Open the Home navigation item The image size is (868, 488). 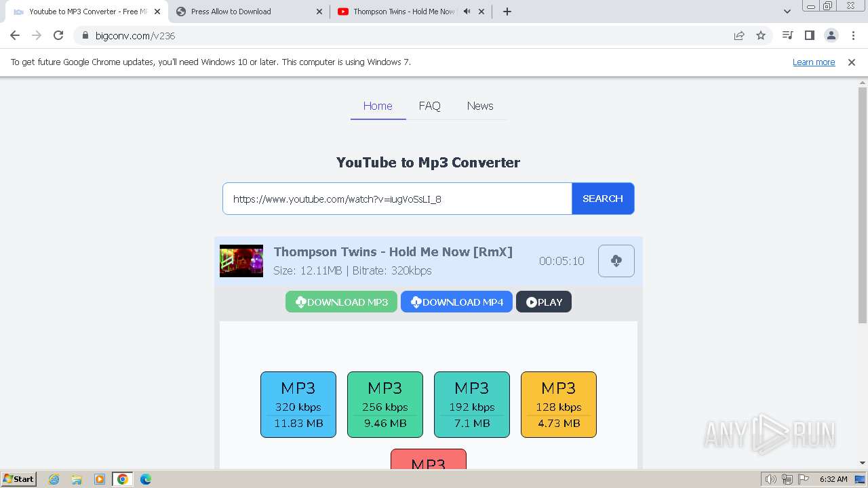pos(378,106)
